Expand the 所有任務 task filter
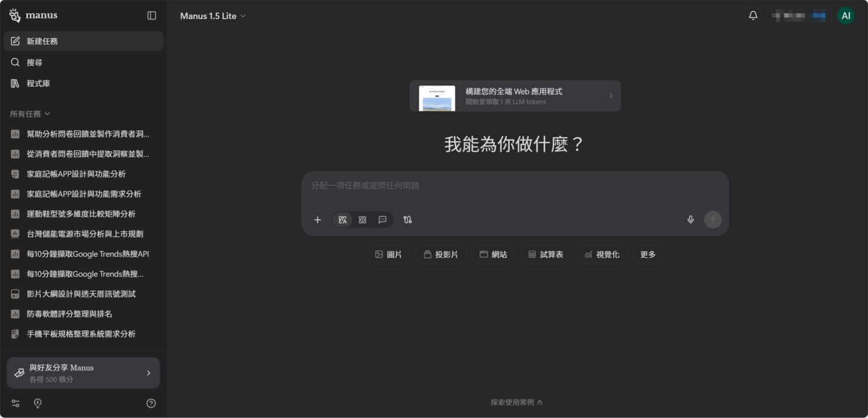868x418 pixels. point(30,114)
